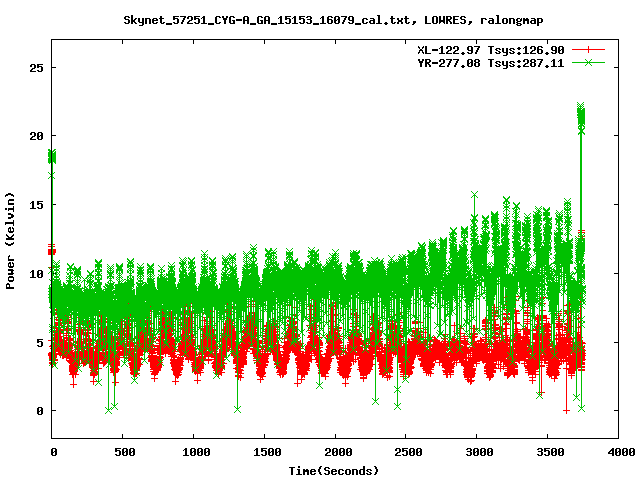
Task: Click the y-axis tick label 10
Action: coord(36,273)
